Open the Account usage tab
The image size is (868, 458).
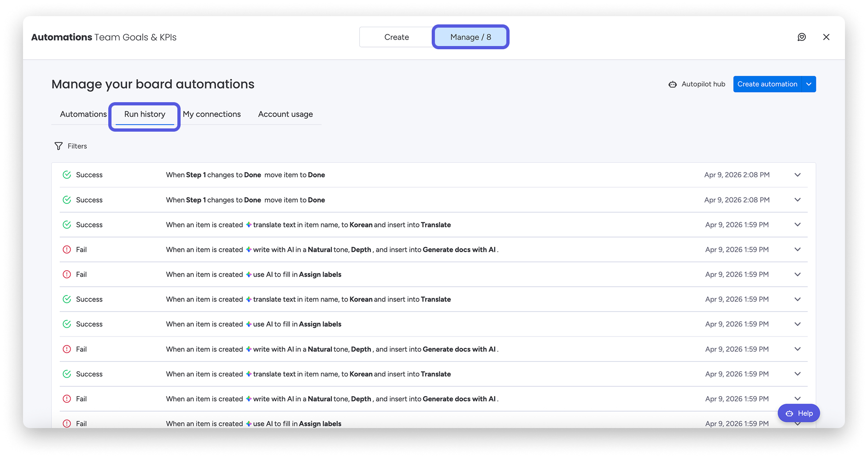point(285,114)
